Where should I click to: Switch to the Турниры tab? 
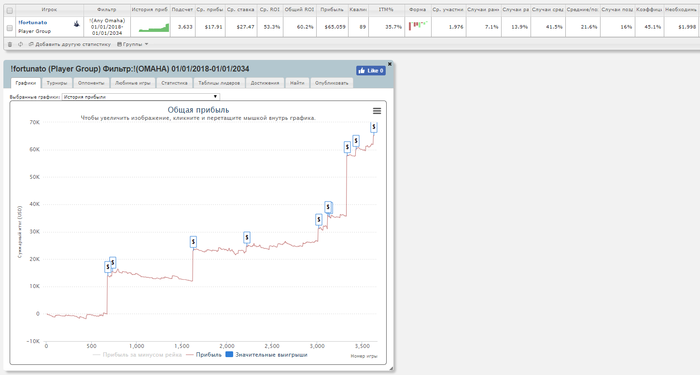click(57, 83)
